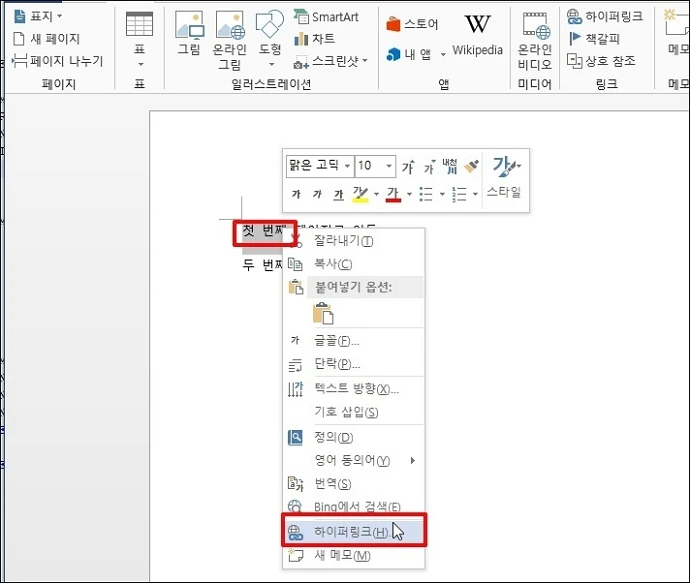Viewport: 690px width, 583px height.
Task: Insert 페이지 나누기 page break
Action: (x=57, y=61)
